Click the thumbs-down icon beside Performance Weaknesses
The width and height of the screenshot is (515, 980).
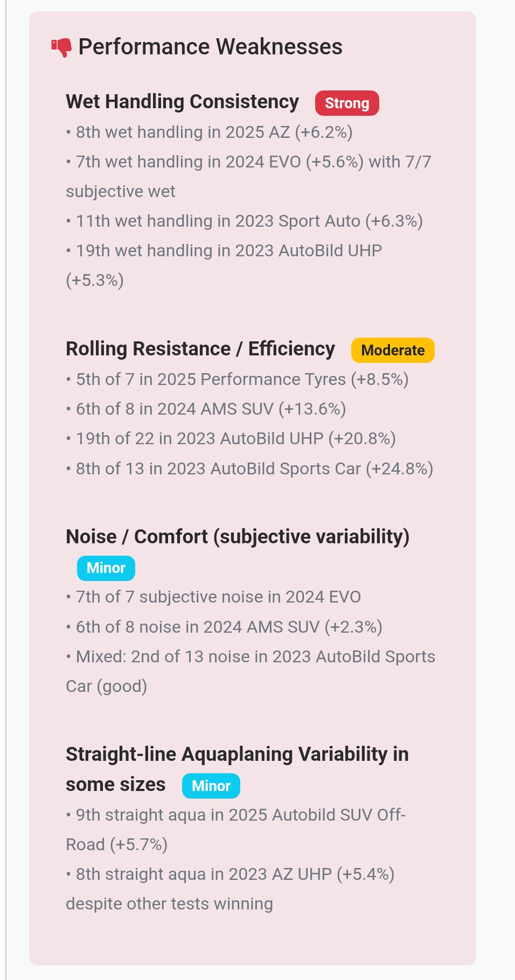coord(61,47)
